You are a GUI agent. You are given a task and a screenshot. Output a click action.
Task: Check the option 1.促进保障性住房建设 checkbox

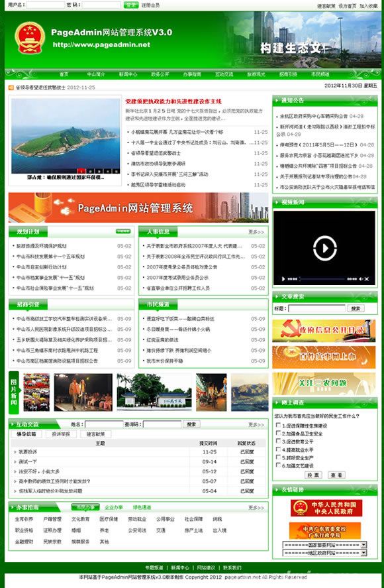pyautogui.click(x=278, y=425)
